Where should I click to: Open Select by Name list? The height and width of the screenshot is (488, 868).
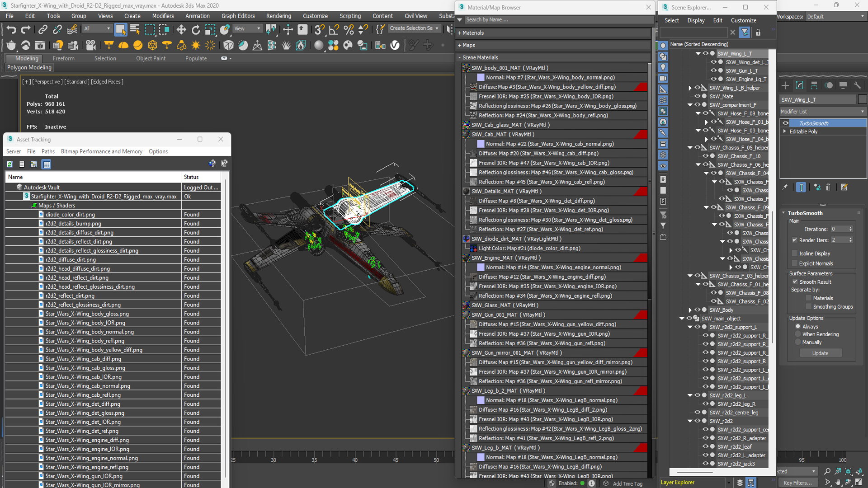pyautogui.click(x=135, y=30)
